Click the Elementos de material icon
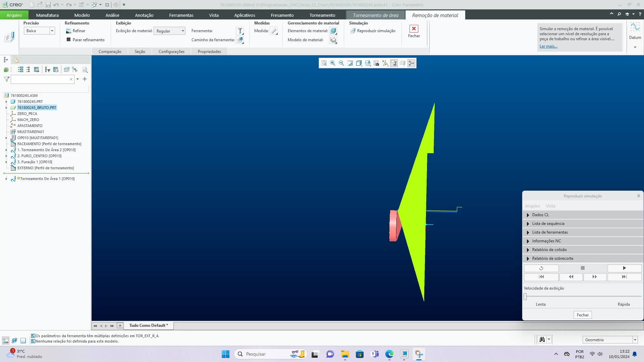 (x=333, y=31)
